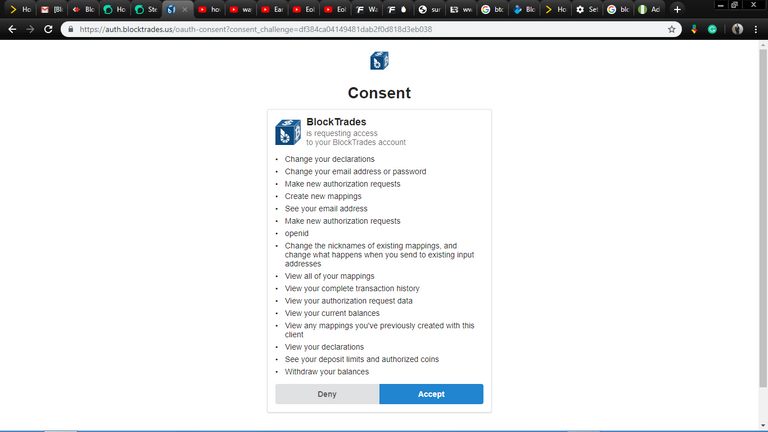Switch to the YouTube 'ho' tab

pyautogui.click(x=209, y=9)
